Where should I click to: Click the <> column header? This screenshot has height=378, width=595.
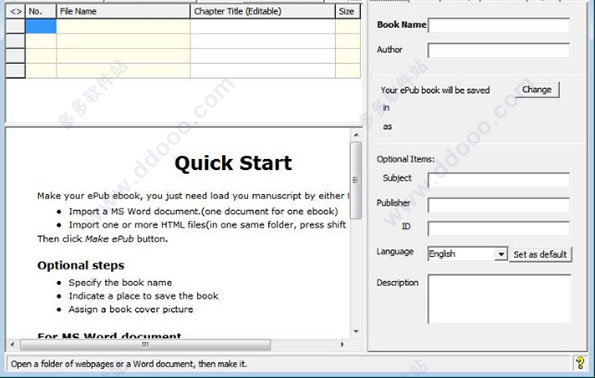[x=16, y=11]
